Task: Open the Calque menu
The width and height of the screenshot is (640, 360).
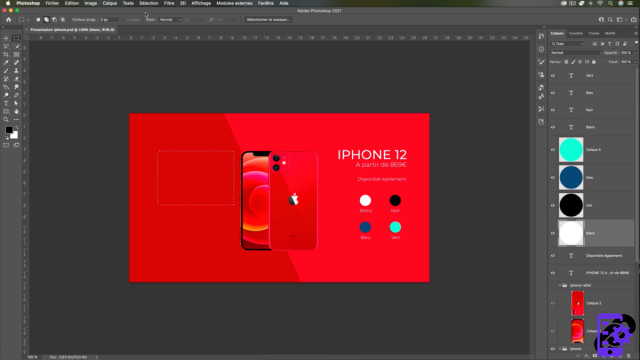Action: click(109, 3)
